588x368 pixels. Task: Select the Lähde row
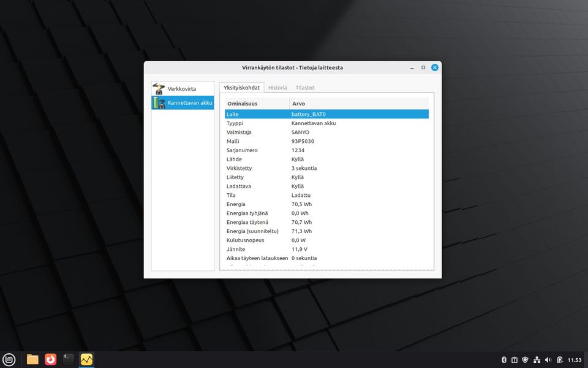point(326,159)
